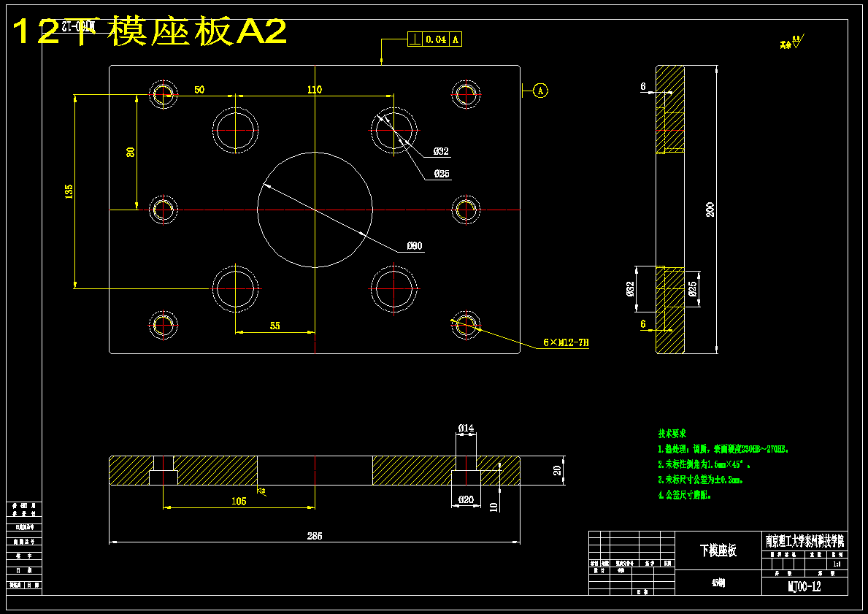Select the Ø25 leader label in plan view
The height and width of the screenshot is (614, 868).
pos(441,174)
